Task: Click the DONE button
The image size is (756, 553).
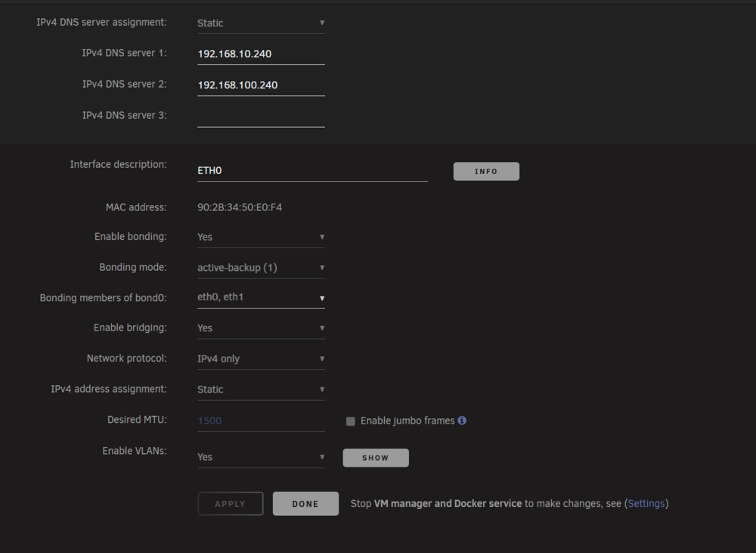Action: (305, 504)
